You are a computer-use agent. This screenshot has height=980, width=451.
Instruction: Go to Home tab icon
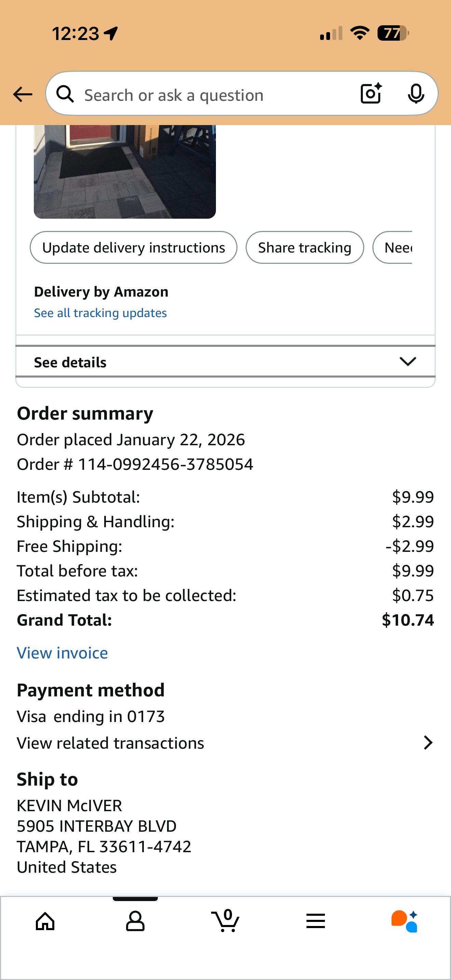pyautogui.click(x=45, y=921)
